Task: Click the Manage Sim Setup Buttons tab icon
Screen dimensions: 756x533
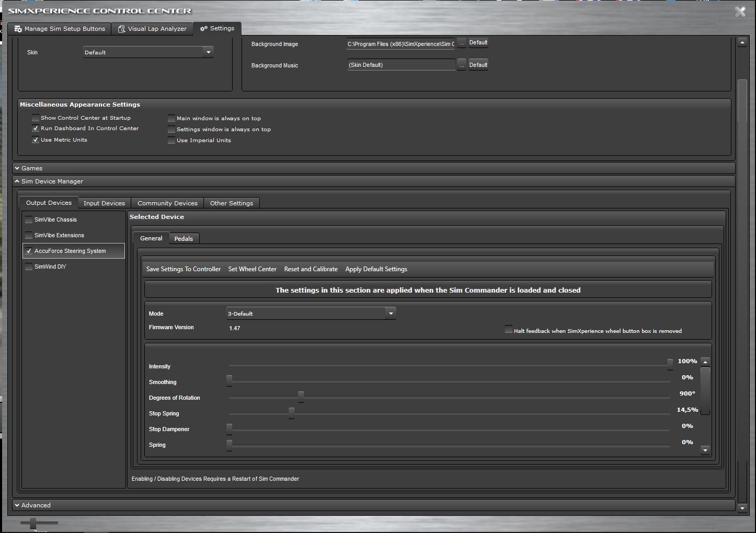Action: pos(18,29)
